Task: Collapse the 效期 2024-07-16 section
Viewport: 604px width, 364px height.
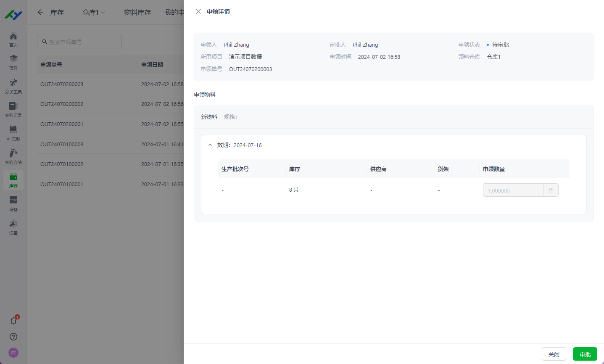Action: pos(210,145)
